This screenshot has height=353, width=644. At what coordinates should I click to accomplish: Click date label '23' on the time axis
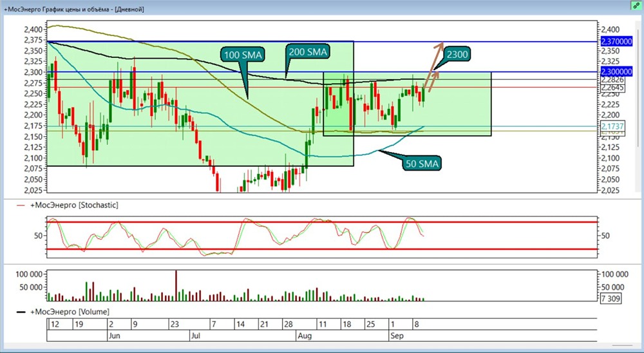click(x=175, y=324)
